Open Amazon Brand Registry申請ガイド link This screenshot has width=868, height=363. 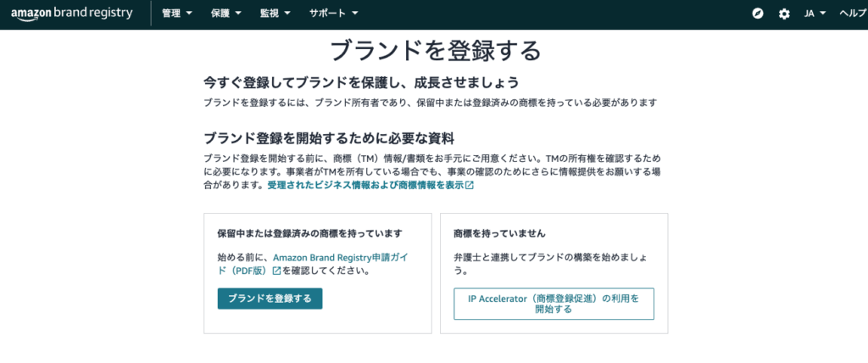coord(314,265)
